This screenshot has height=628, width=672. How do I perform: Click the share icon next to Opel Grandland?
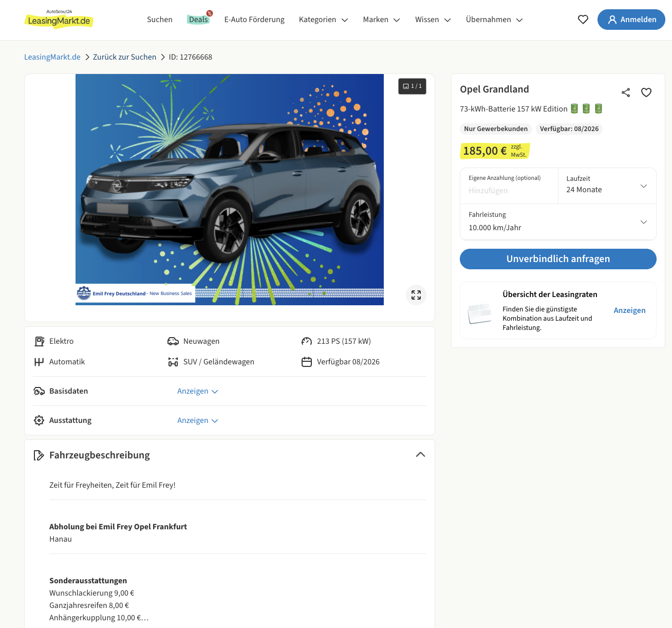coord(625,93)
